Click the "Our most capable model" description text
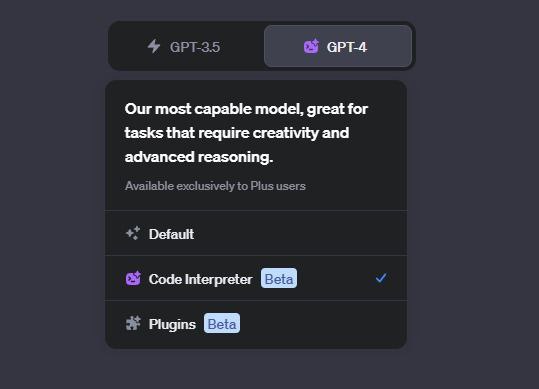Viewport: 539px width, 389px height. (246, 133)
